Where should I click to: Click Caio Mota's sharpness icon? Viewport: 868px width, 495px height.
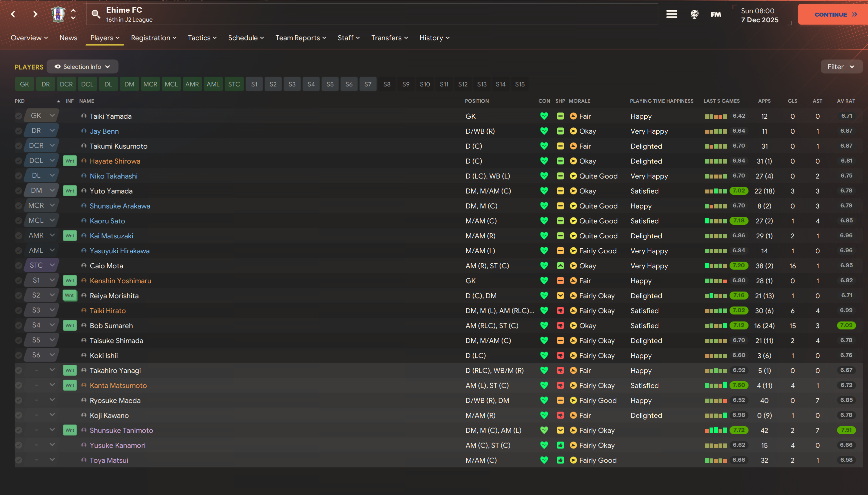tap(560, 266)
